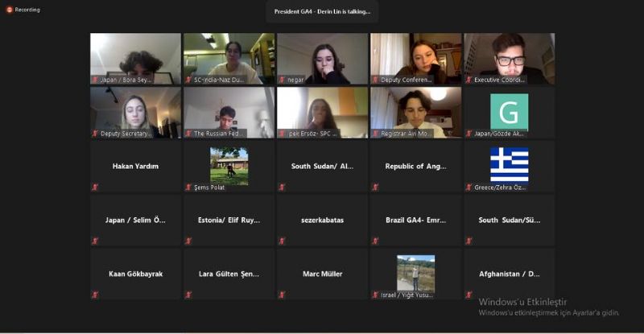The width and height of the screenshot is (644, 334).
Task: Select The Russian Fed... video tile
Action: click(x=229, y=113)
